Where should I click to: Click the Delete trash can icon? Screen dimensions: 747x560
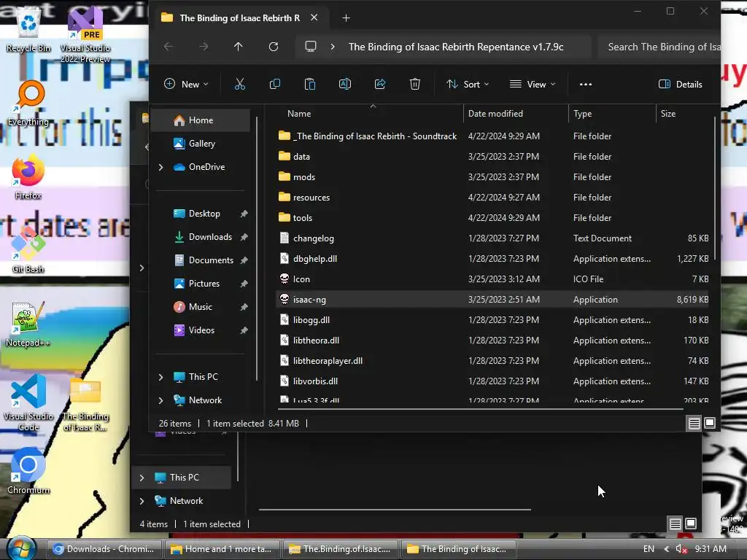pyautogui.click(x=415, y=85)
